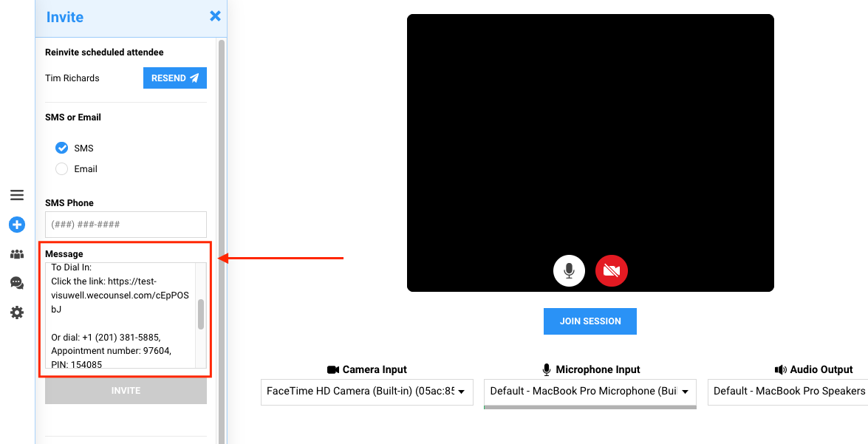Close the Invite panel with X
Image resolution: width=868 pixels, height=444 pixels.
(216, 16)
